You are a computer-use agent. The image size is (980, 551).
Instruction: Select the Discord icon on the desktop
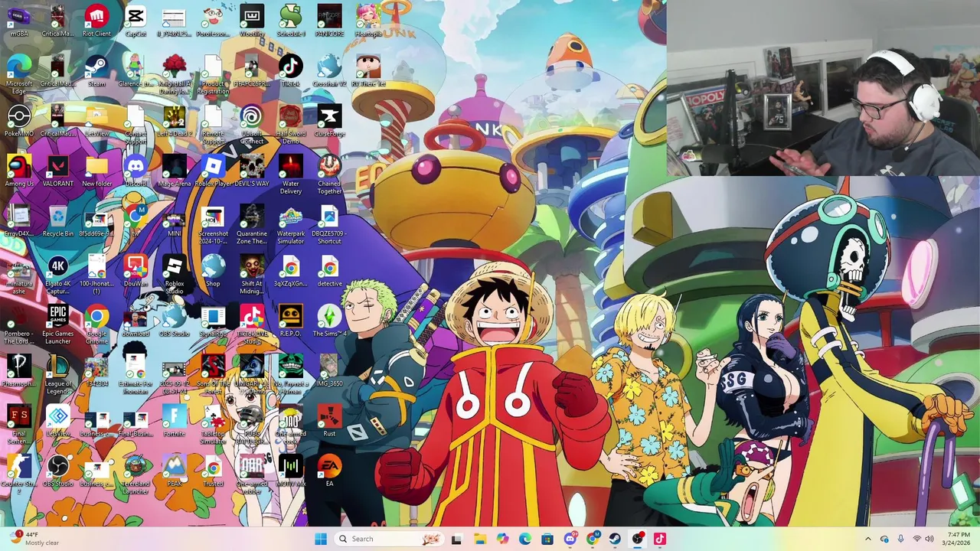(x=136, y=171)
